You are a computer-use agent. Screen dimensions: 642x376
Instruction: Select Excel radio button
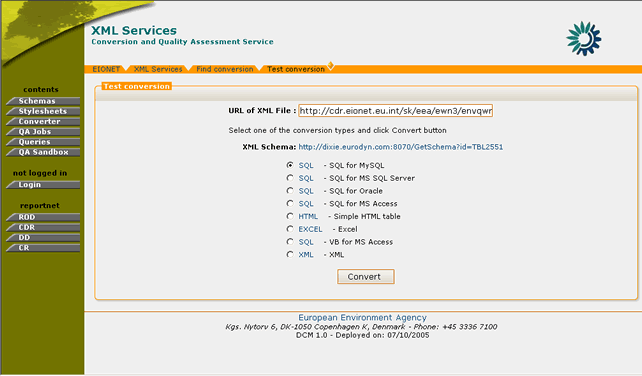(290, 229)
